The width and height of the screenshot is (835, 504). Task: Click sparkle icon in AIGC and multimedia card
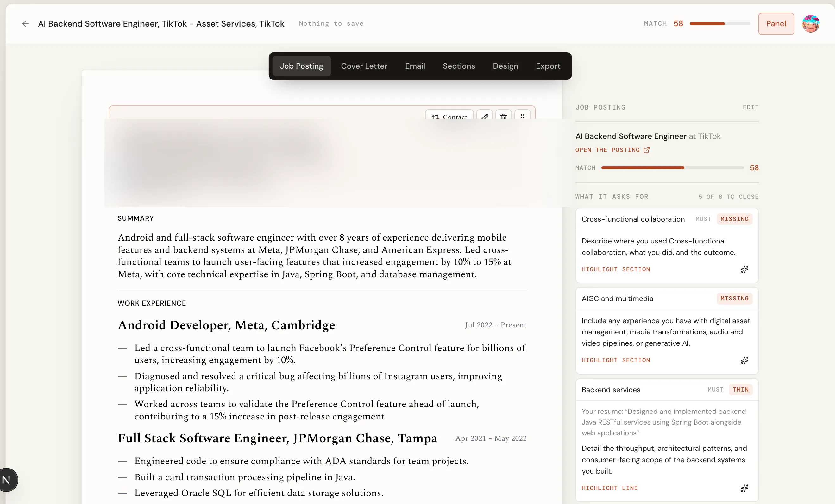[744, 360]
